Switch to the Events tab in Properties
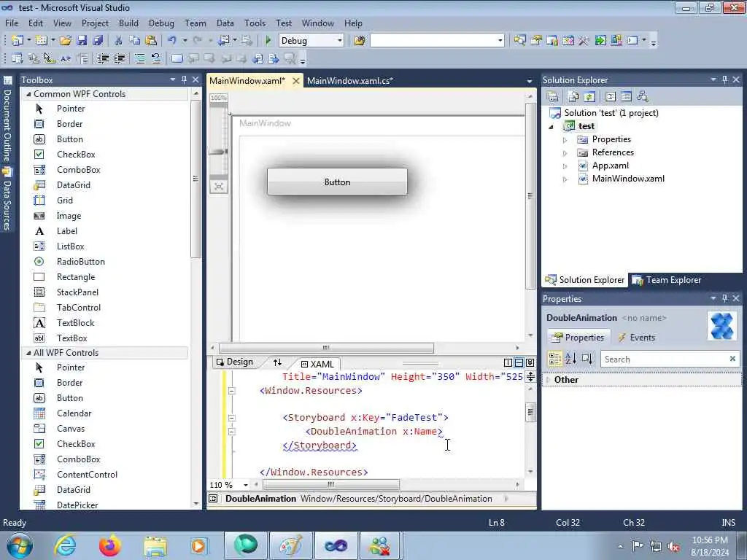The image size is (747, 560). pos(636,338)
